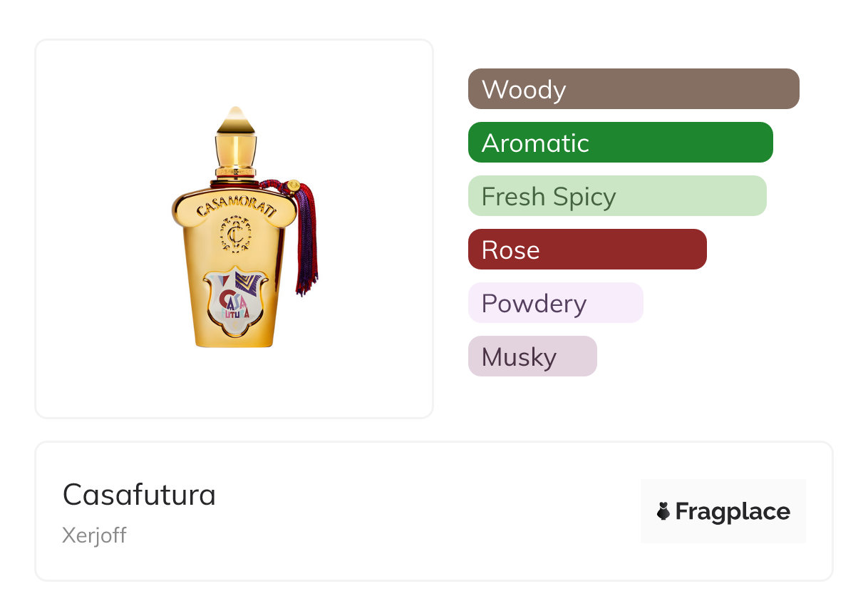The width and height of the screenshot is (868, 616).
Task: Open the Xerjoff brand link
Action: point(94,535)
